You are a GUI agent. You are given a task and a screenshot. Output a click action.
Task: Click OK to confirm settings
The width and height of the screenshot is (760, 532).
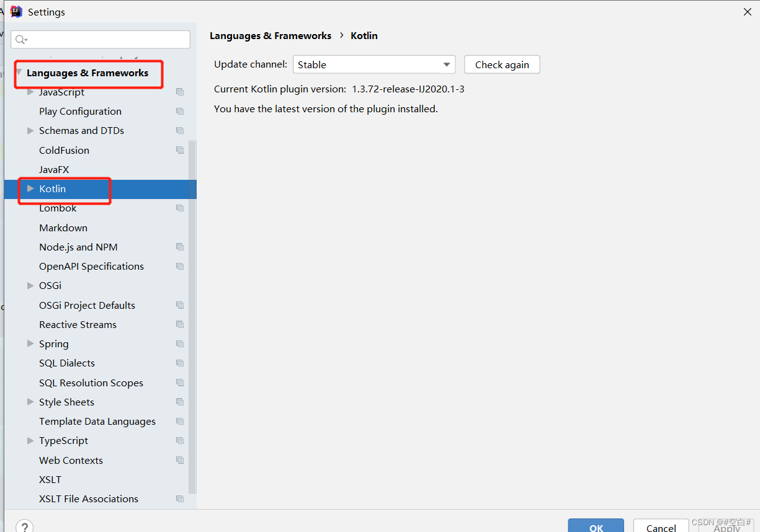[x=596, y=528]
